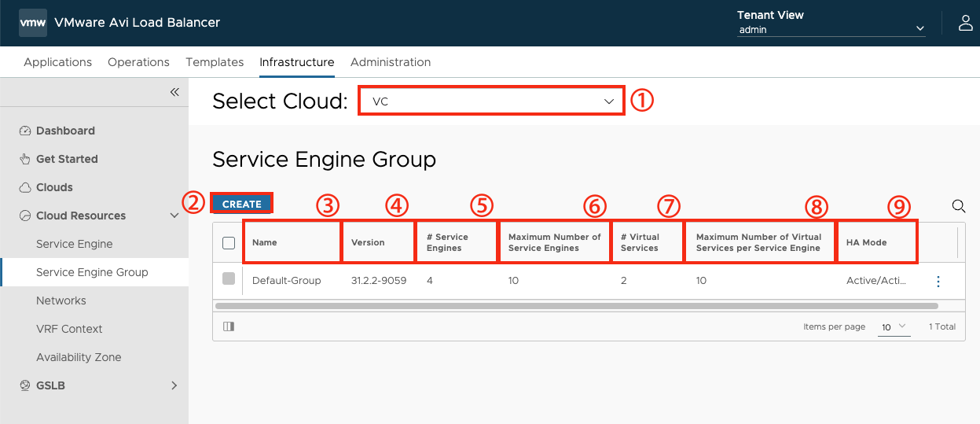
Task: Click the Default-Group name cell
Action: [287, 281]
